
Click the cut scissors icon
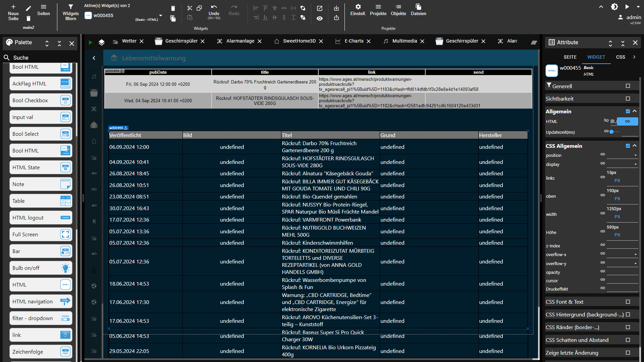point(190,8)
